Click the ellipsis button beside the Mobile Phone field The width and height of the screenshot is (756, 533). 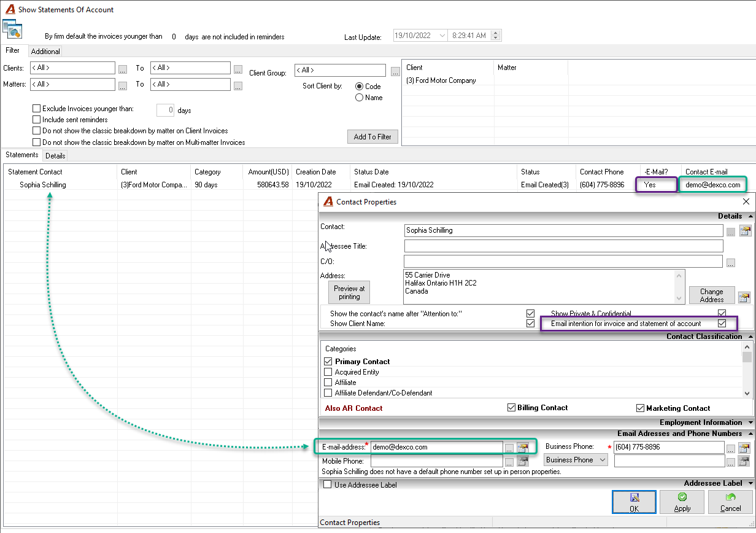509,462
